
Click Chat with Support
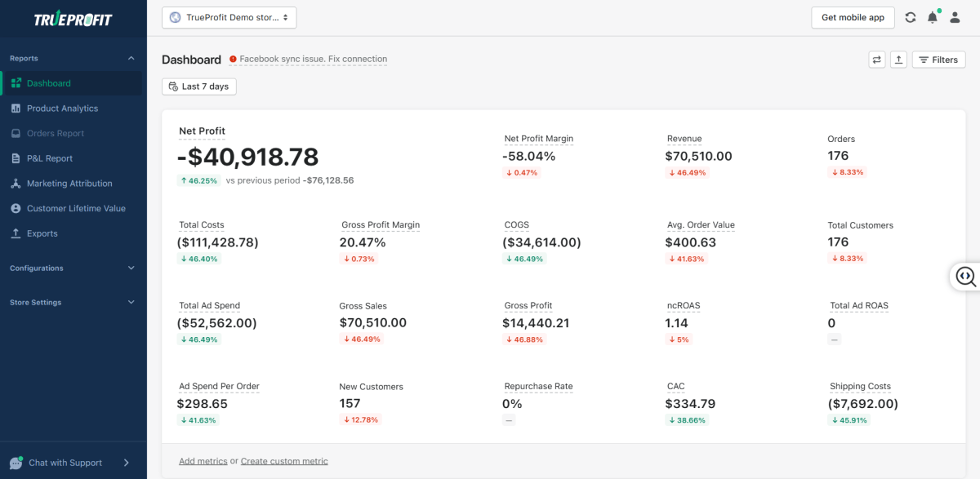(x=65, y=463)
